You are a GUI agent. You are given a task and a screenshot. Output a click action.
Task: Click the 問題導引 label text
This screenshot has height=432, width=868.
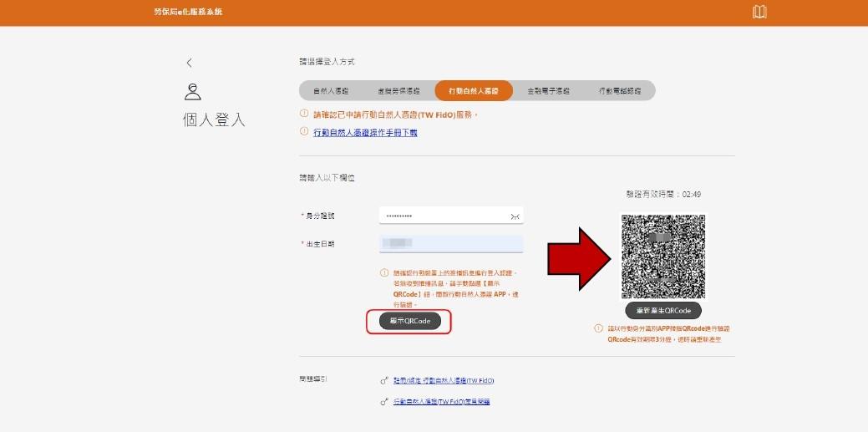click(x=312, y=379)
